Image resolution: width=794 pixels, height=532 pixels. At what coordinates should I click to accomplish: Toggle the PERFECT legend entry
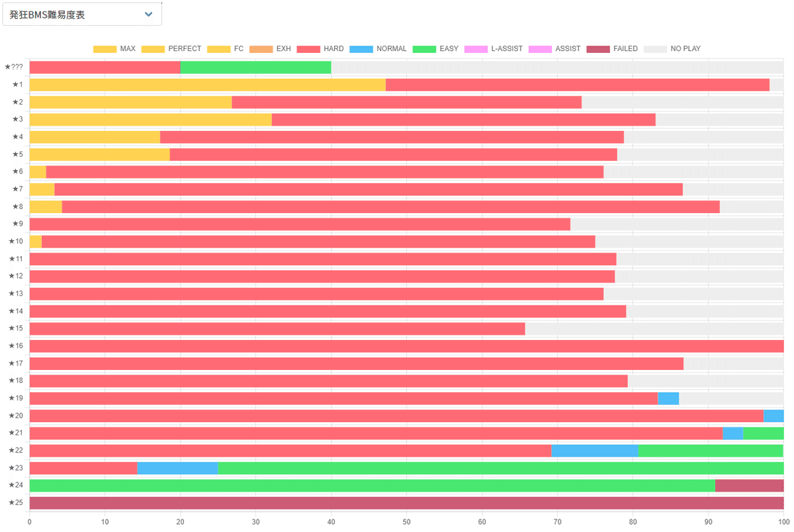pos(171,49)
